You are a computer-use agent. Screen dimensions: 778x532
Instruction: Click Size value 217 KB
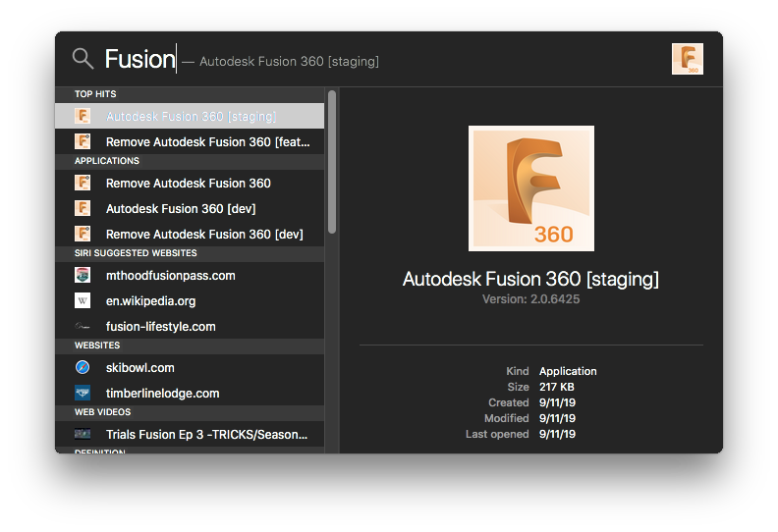(557, 387)
